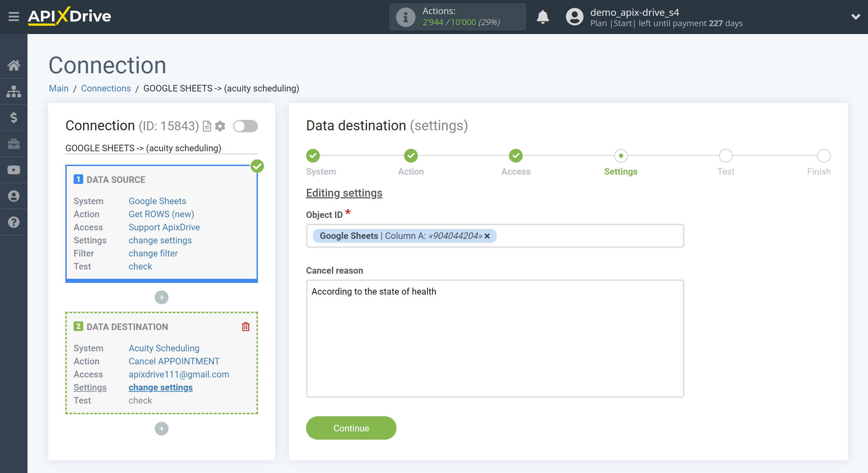Click the Editing settings heading

344,193
